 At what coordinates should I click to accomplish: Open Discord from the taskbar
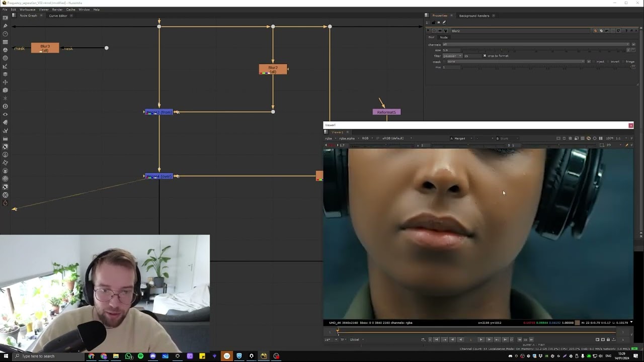coord(153,356)
